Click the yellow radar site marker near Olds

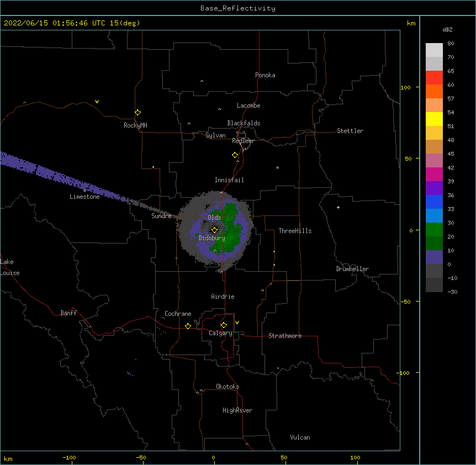[214, 230]
